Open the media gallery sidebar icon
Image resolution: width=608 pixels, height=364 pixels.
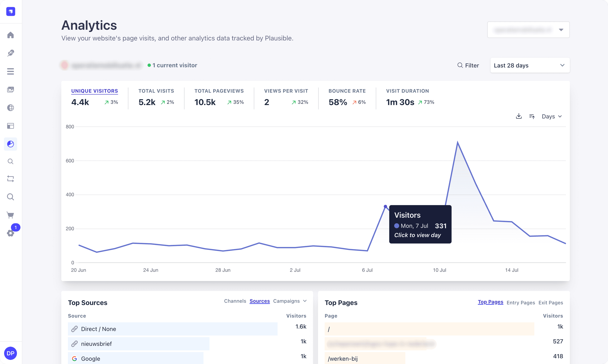pyautogui.click(x=10, y=90)
